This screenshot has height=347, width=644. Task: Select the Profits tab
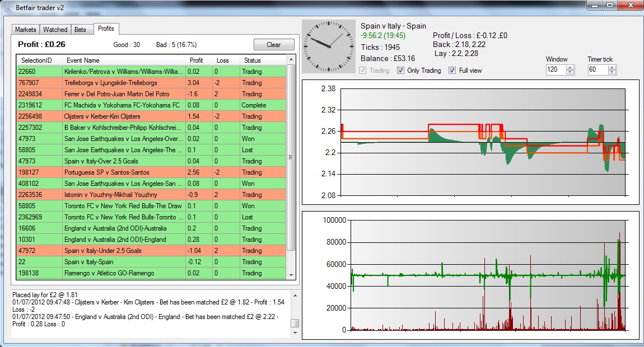pos(106,29)
